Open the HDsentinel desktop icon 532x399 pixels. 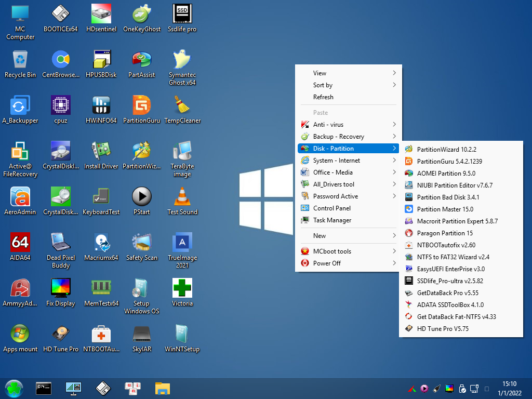pos(101,16)
